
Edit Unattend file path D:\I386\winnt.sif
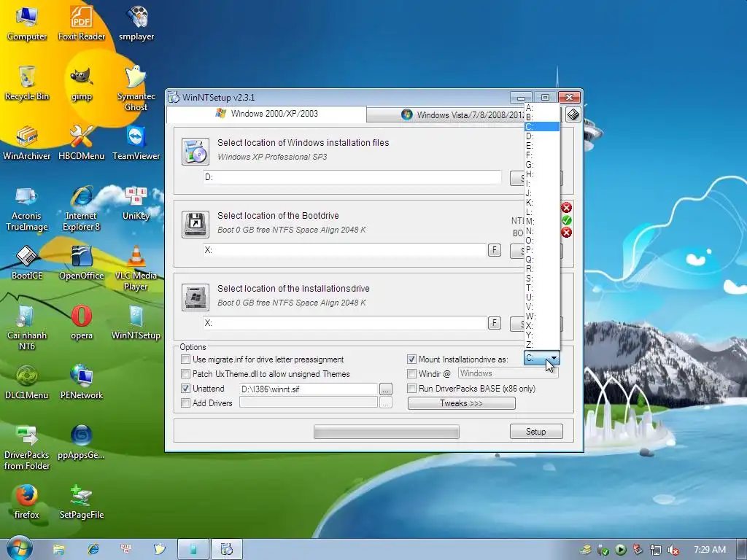(x=309, y=389)
